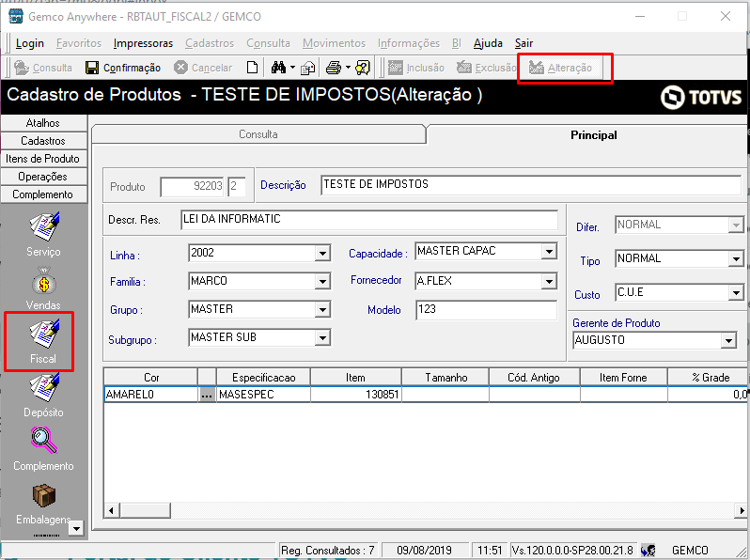Click the TOTVS logo
Viewport: 750px width, 560px height.
701,97
